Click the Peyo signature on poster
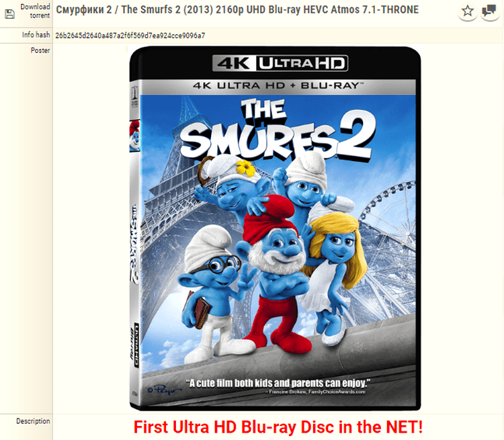The height and width of the screenshot is (440, 504). [164, 390]
